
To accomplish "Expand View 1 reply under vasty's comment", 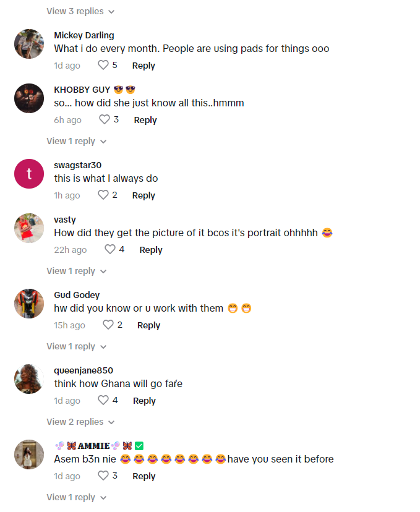I will pyautogui.click(x=77, y=271).
